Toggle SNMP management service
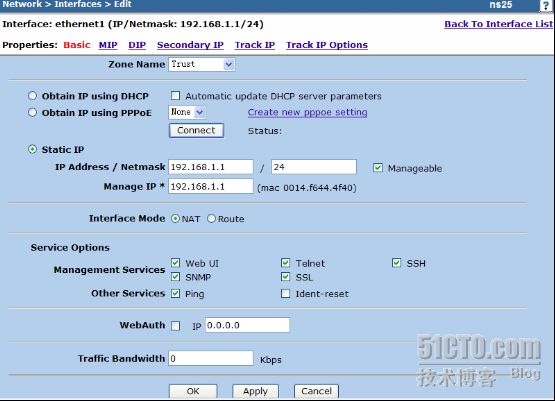555x401 pixels. 175,276
